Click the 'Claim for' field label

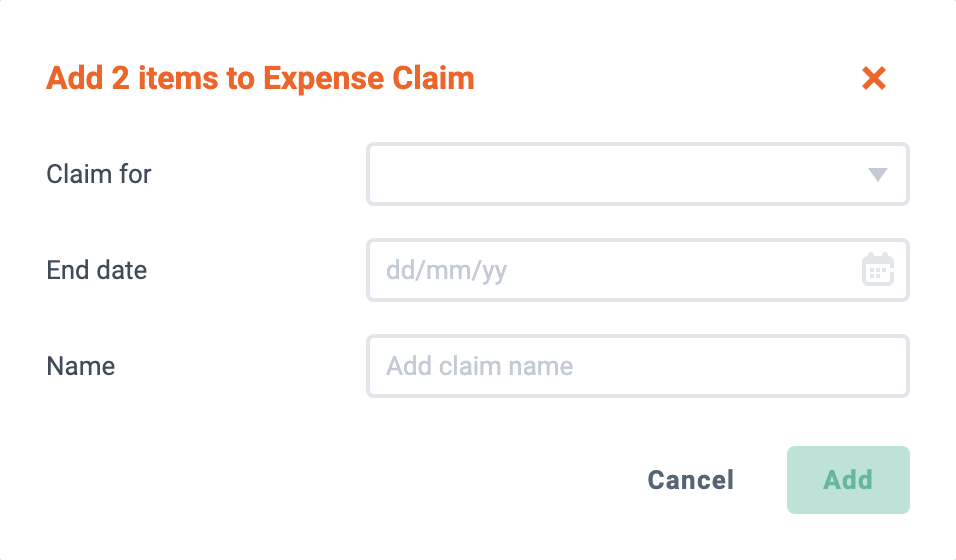click(99, 174)
